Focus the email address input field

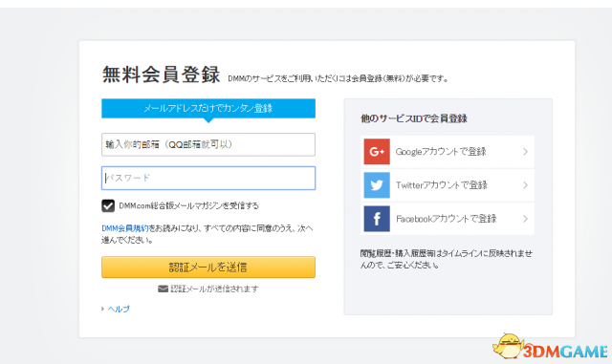[208, 144]
